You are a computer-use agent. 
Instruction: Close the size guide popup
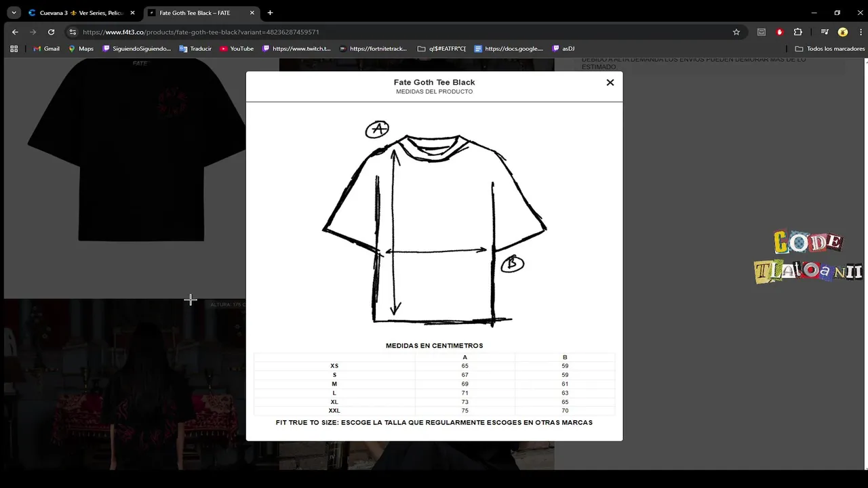(610, 82)
